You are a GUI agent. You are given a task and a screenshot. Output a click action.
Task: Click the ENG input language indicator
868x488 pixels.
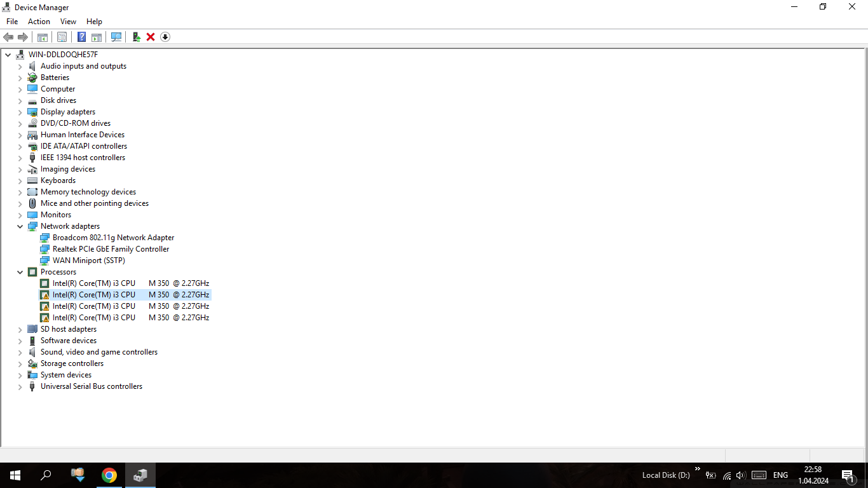click(x=780, y=475)
